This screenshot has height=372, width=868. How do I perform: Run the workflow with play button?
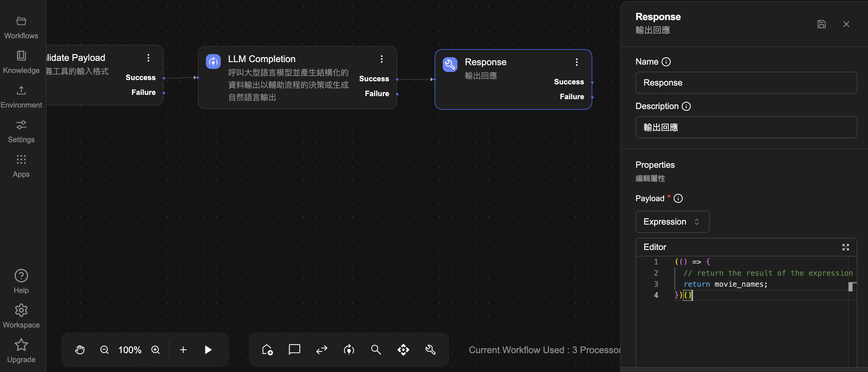208,350
